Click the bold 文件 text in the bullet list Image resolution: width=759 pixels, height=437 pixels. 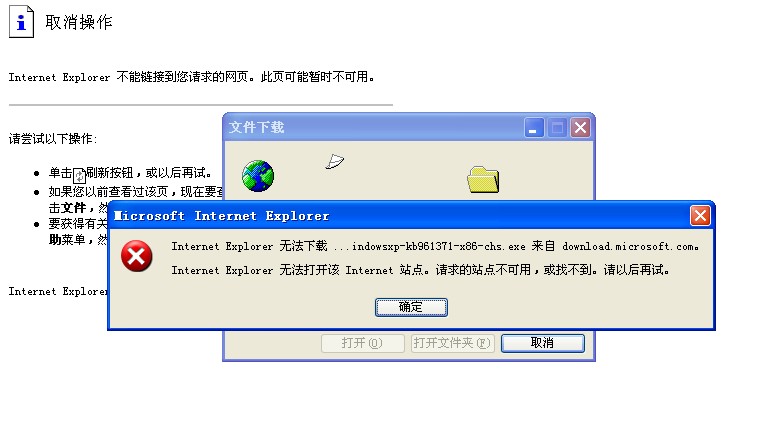point(74,208)
